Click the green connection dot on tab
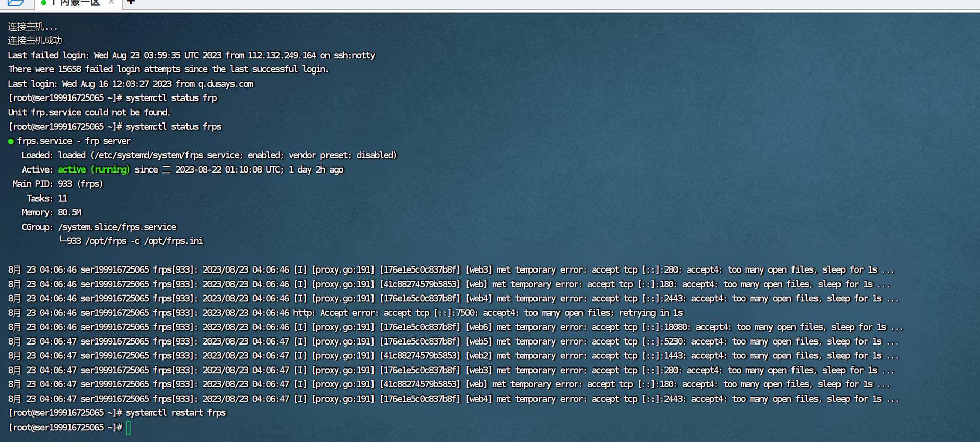This screenshot has width=980, height=442. point(43,3)
